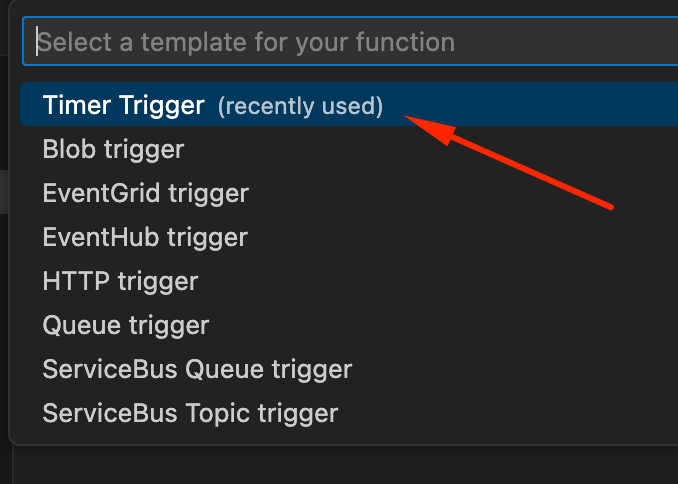
Task: Pick the Queue trigger template
Action: (349, 325)
